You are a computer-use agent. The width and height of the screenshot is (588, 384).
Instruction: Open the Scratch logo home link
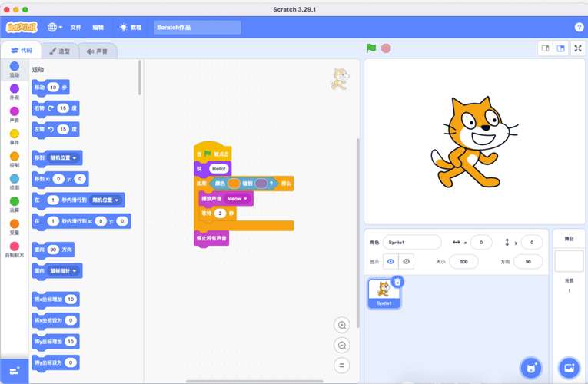pos(22,28)
